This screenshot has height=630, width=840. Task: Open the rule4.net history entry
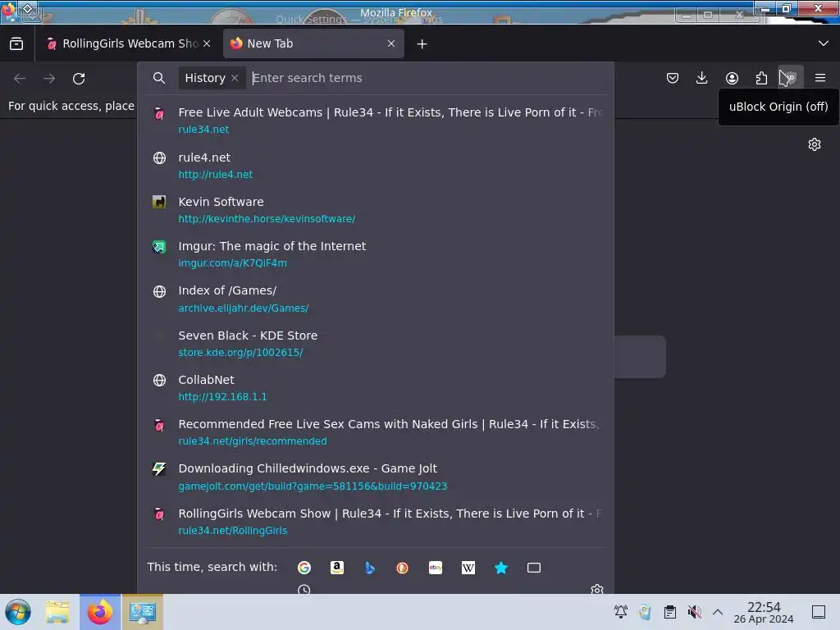coord(375,166)
